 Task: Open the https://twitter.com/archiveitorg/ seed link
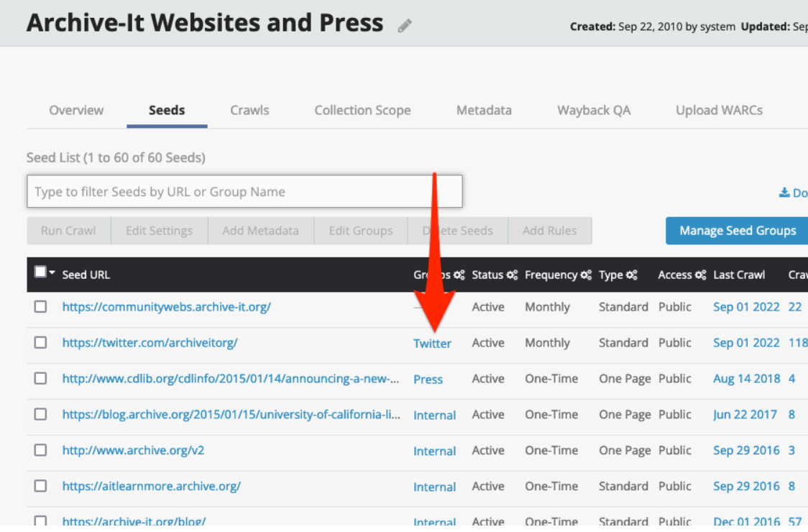(150, 343)
